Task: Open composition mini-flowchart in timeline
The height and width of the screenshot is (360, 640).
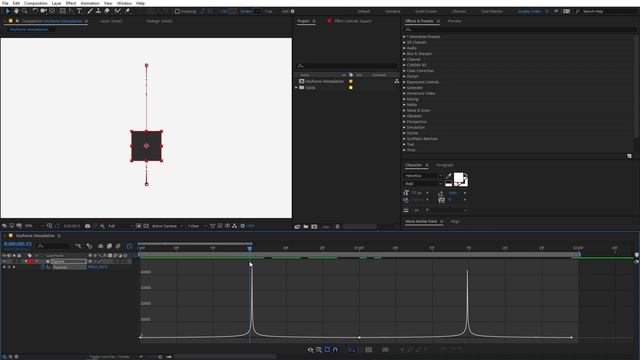Action: pos(78,246)
